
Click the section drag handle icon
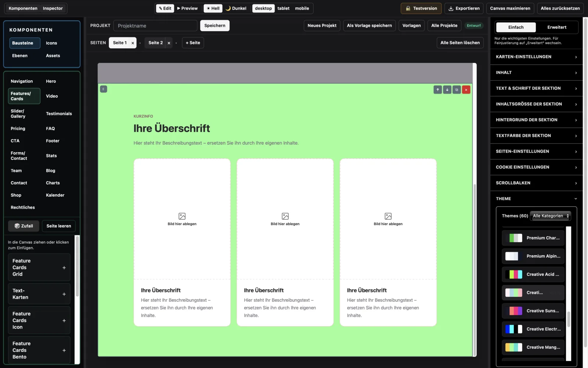click(x=103, y=89)
